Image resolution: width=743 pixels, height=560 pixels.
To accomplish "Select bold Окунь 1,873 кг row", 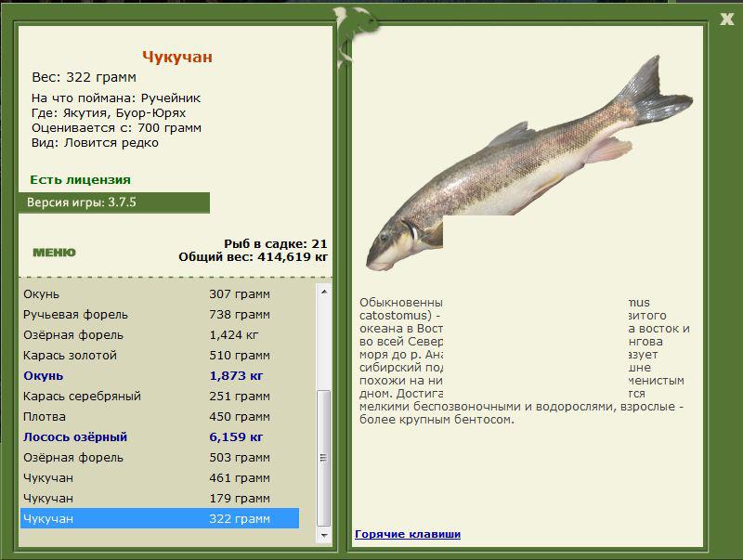I will click(160, 376).
